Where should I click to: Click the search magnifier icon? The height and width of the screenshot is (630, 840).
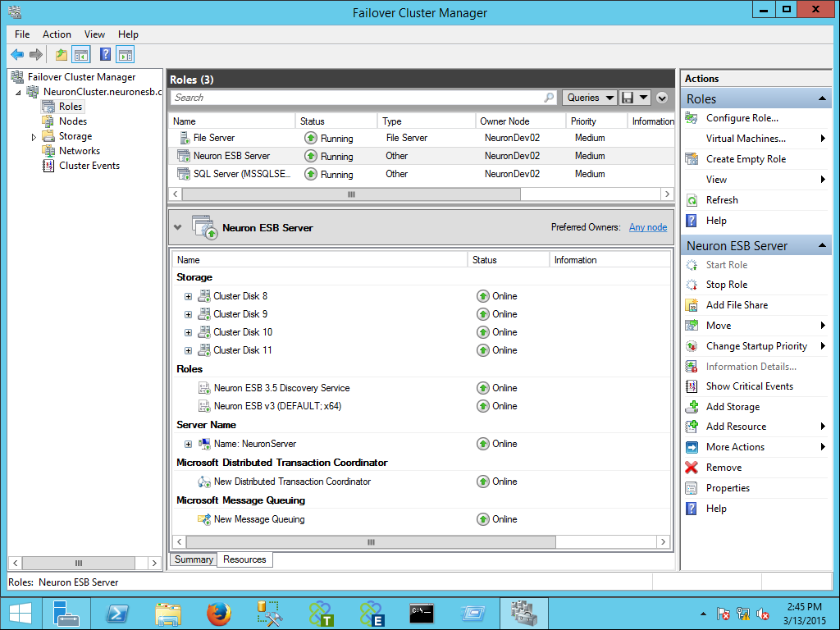(549, 98)
